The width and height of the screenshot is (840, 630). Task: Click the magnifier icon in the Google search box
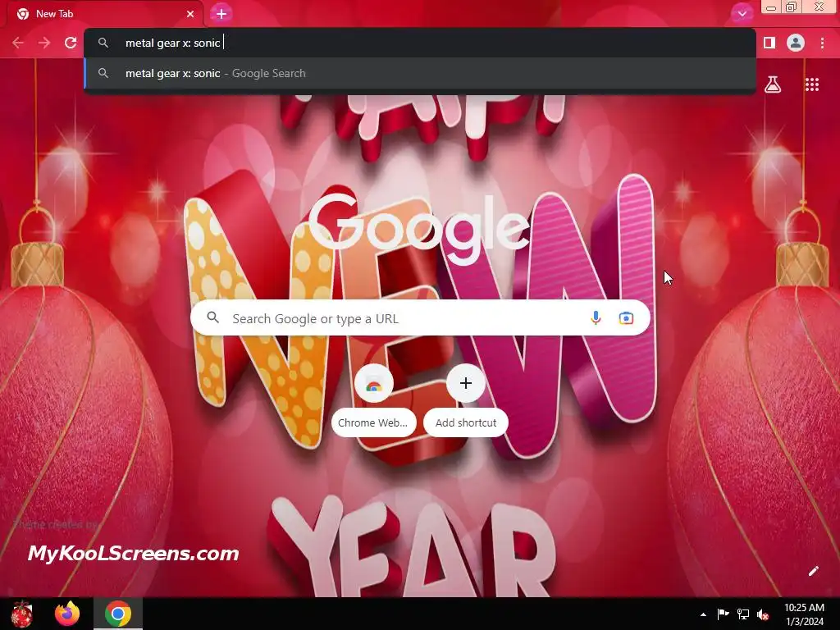point(213,317)
